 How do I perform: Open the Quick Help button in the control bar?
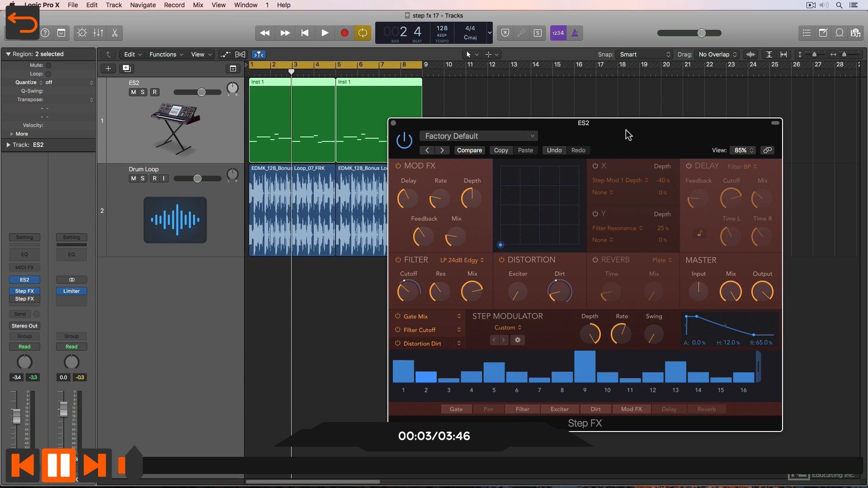click(x=45, y=33)
